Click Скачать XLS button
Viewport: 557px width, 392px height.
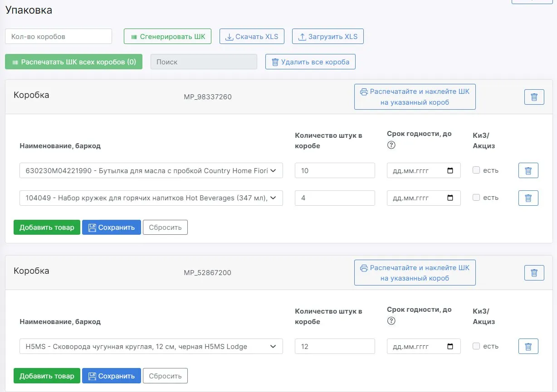[252, 37]
